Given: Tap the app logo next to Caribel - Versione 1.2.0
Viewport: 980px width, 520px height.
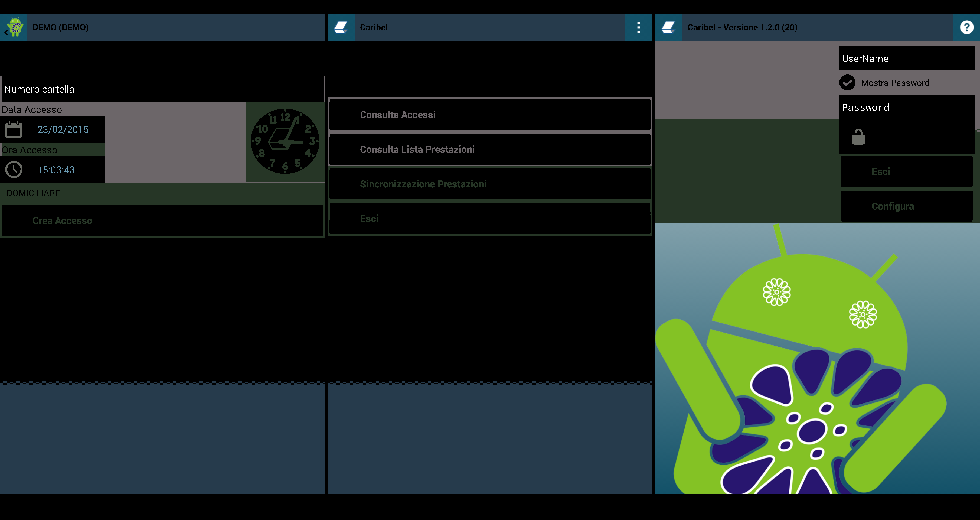Looking at the screenshot, I should tap(668, 27).
